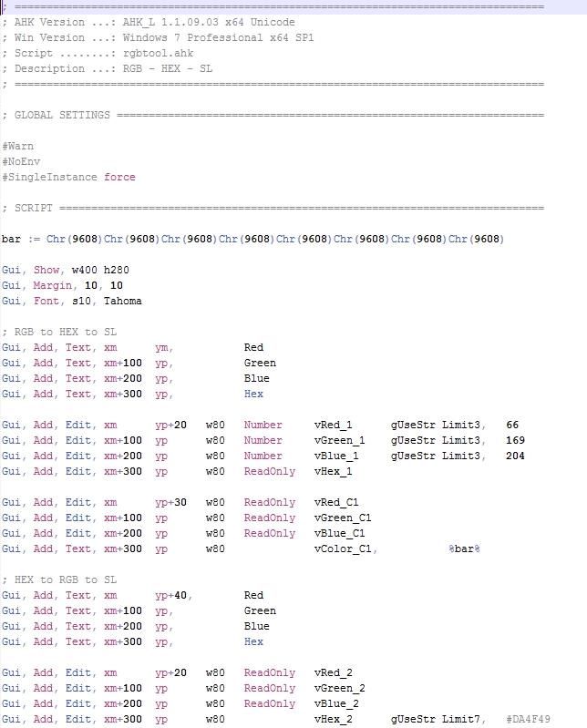The height and width of the screenshot is (728, 587).
Task: Click 'ReadOnly' in the vHex_1 line
Action: [270, 471]
